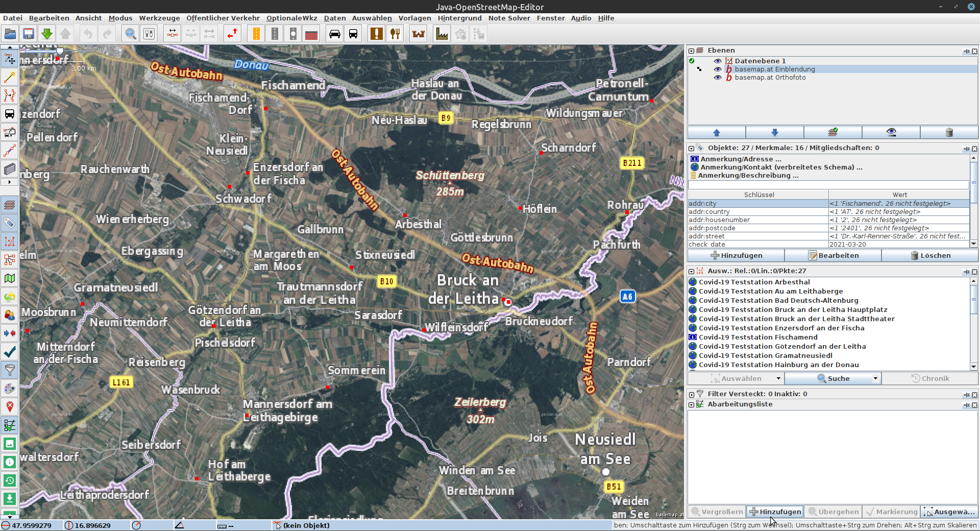Image resolution: width=980 pixels, height=531 pixels.
Task: Click the bus icon in left toolbar
Action: coord(10,114)
